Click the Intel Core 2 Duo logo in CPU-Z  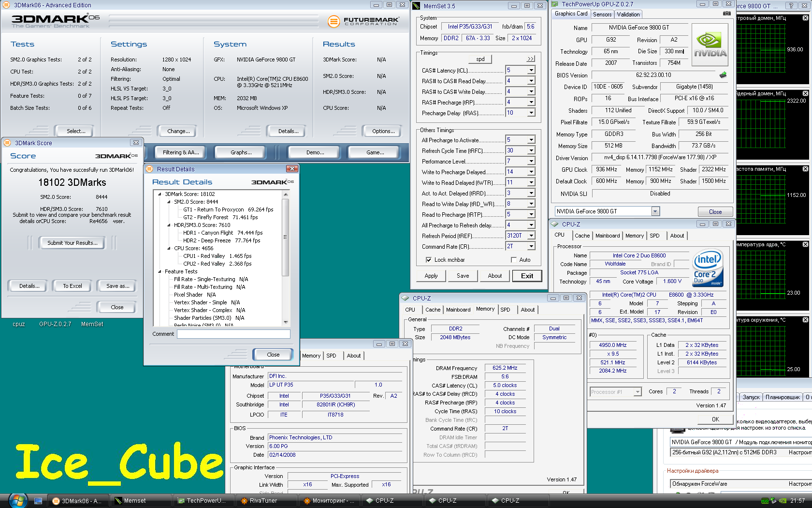(707, 268)
